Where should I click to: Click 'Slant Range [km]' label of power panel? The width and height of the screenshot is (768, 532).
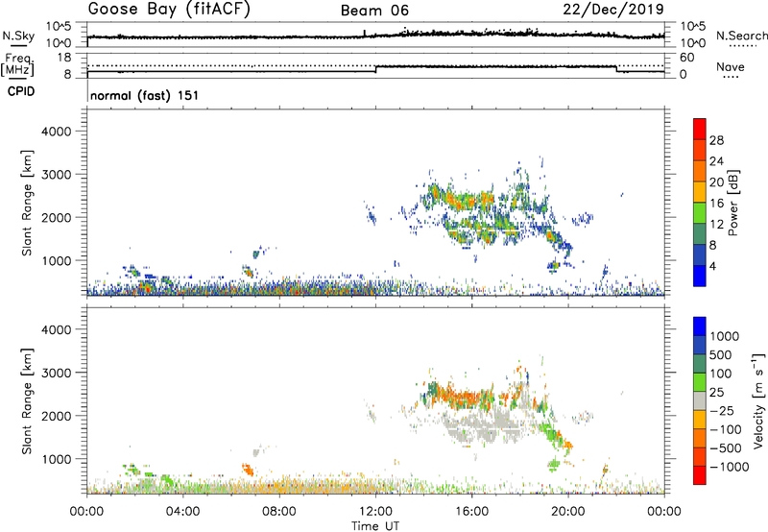[x=27, y=204]
